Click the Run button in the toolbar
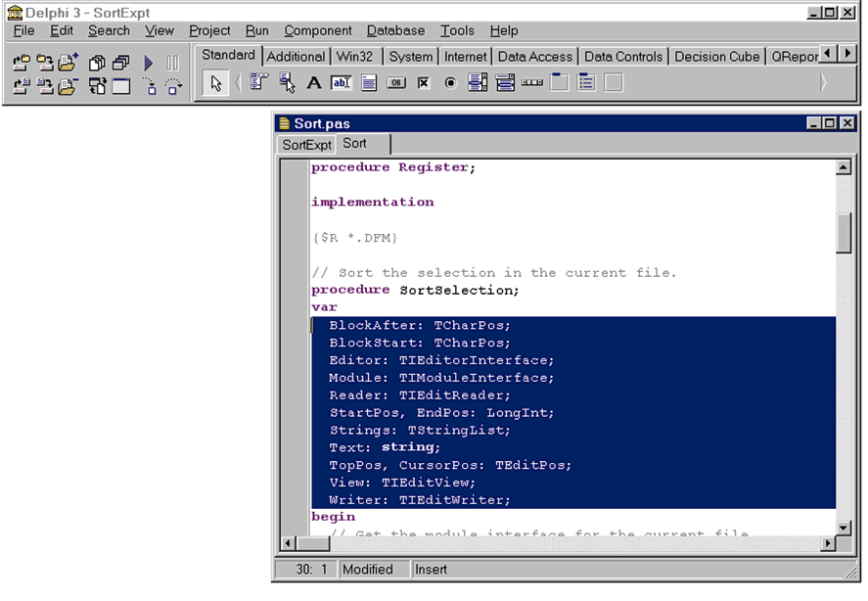 coord(149,63)
